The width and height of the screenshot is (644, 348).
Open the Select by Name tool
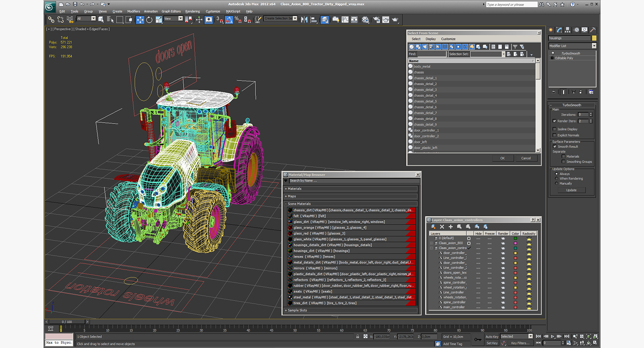coord(110,20)
